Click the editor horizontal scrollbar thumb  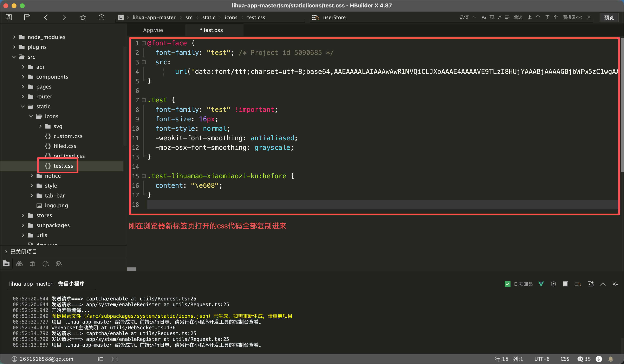click(131, 269)
